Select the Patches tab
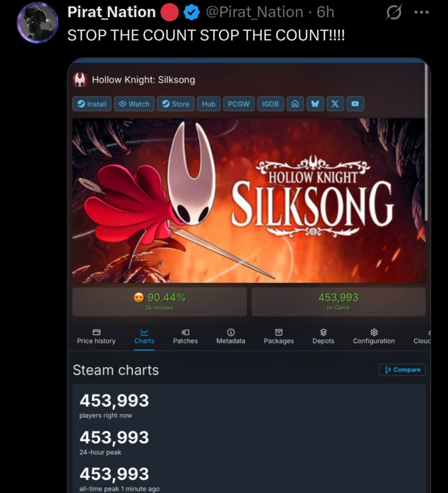Image resolution: width=448 pixels, height=493 pixels. coord(185,337)
